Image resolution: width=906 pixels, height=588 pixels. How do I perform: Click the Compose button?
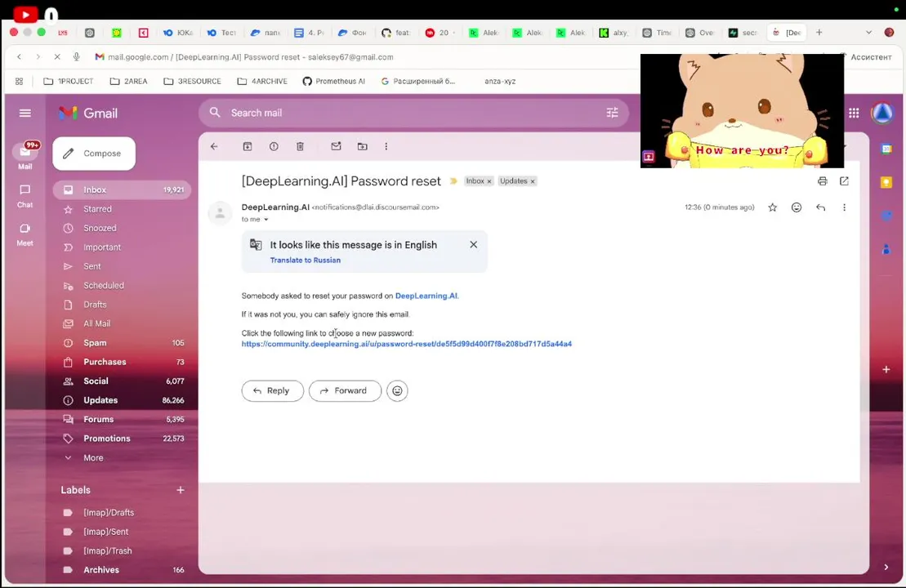point(94,154)
